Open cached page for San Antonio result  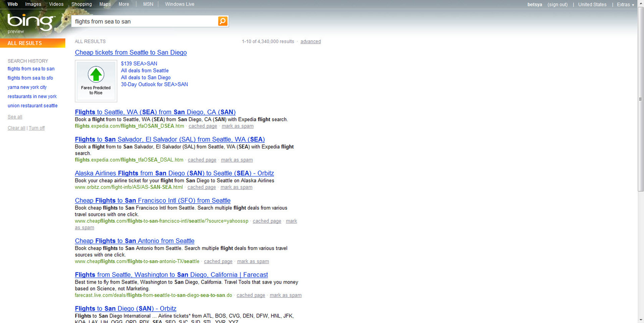(x=218, y=261)
